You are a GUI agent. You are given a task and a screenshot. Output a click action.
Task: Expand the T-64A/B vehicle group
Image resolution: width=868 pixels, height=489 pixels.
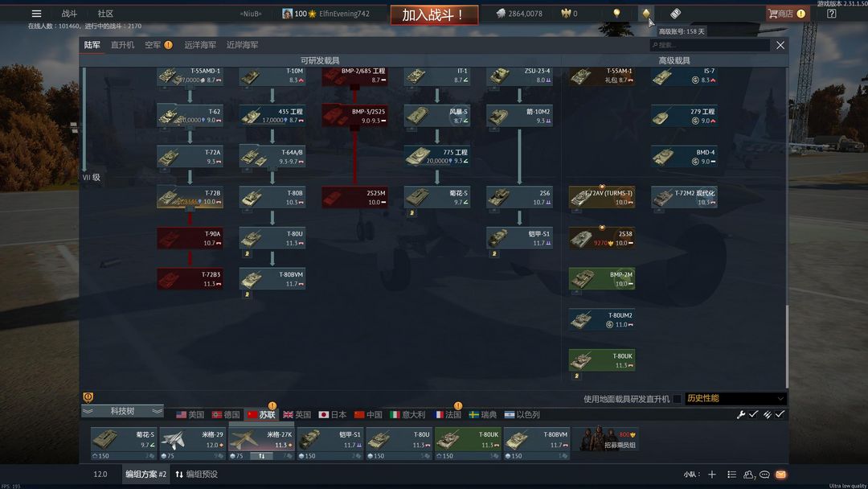tap(272, 157)
